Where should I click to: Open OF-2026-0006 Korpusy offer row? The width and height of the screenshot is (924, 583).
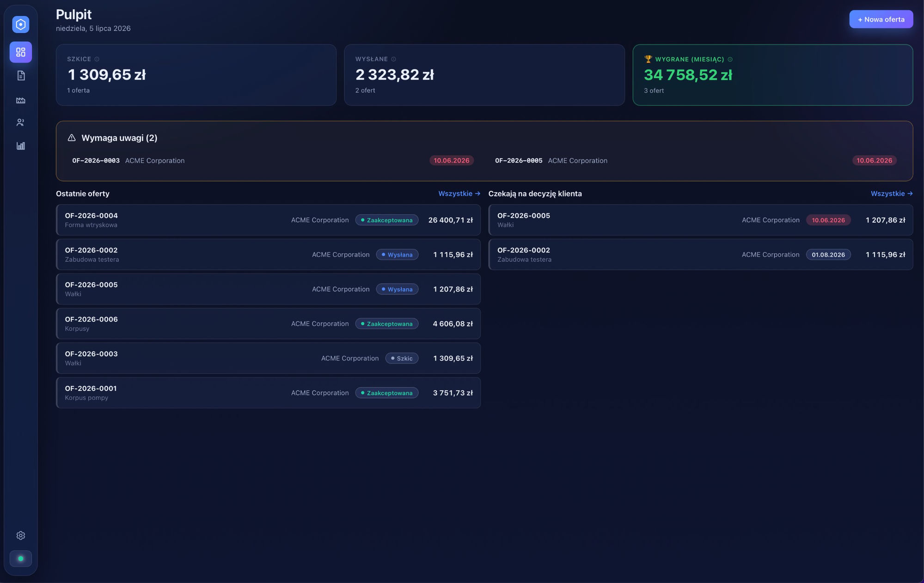(x=268, y=324)
